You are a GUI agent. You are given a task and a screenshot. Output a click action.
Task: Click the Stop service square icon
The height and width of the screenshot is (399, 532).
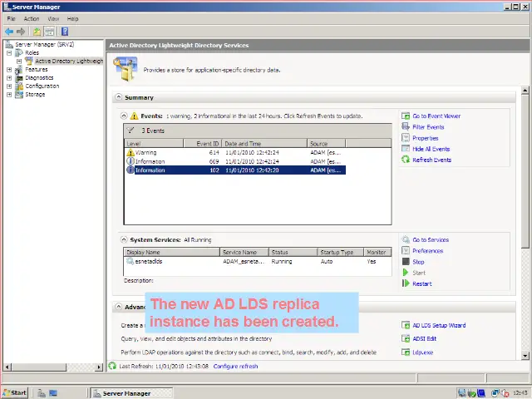pyautogui.click(x=406, y=262)
